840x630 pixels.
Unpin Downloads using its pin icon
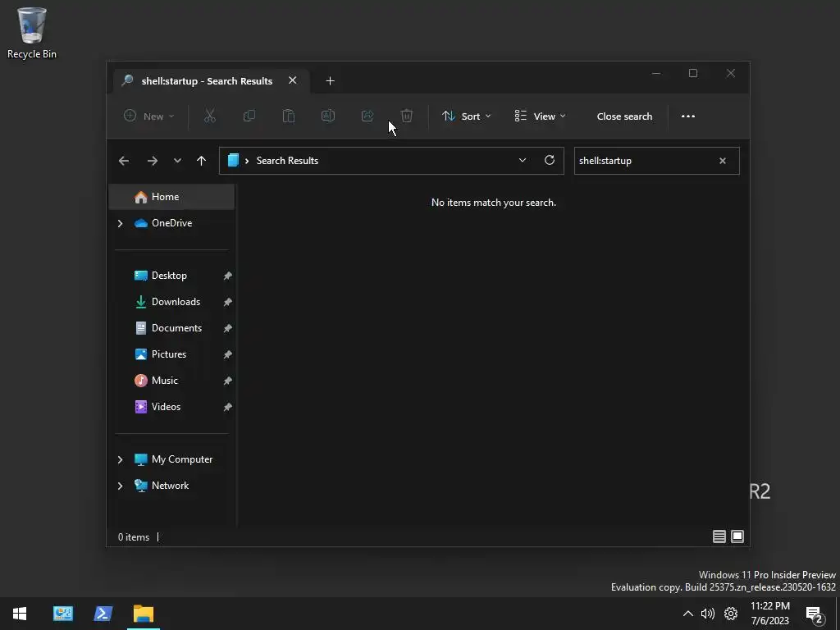click(228, 302)
